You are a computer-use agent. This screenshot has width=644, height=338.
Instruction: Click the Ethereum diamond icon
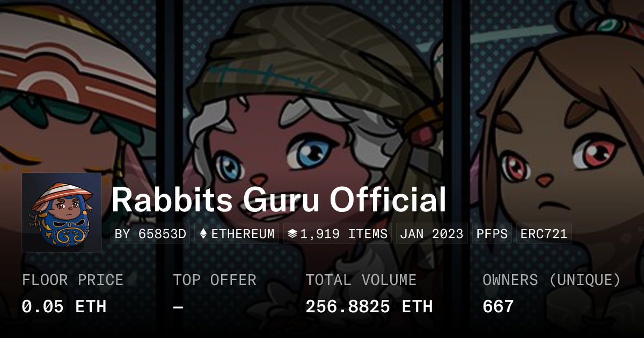point(203,234)
